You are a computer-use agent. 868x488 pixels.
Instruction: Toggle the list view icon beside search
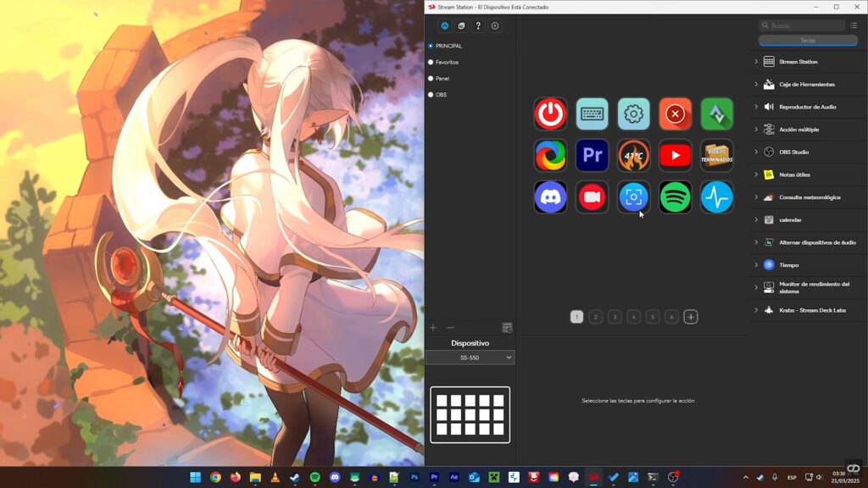pos(854,25)
